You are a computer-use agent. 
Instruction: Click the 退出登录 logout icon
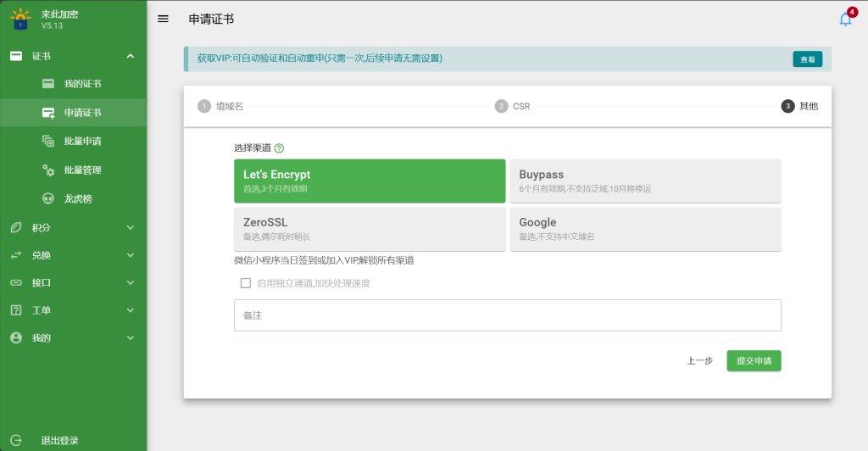pyautogui.click(x=15, y=440)
